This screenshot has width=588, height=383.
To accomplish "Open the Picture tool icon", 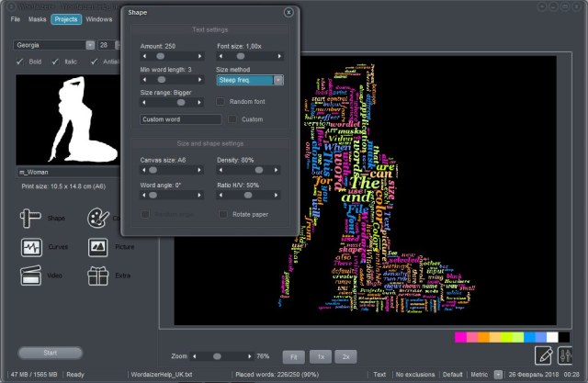I will click(x=97, y=247).
